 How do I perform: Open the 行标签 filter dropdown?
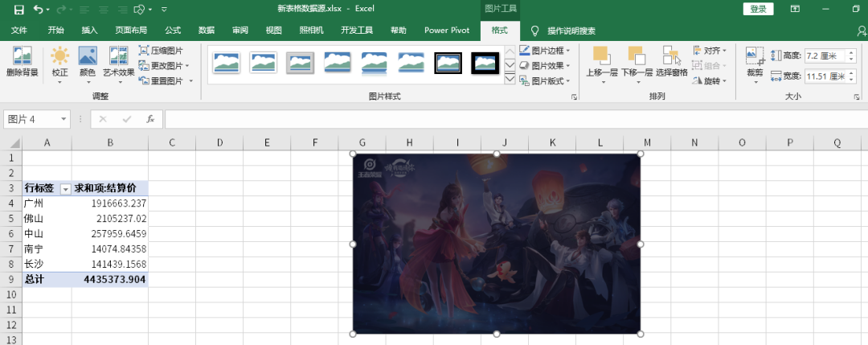[65, 189]
